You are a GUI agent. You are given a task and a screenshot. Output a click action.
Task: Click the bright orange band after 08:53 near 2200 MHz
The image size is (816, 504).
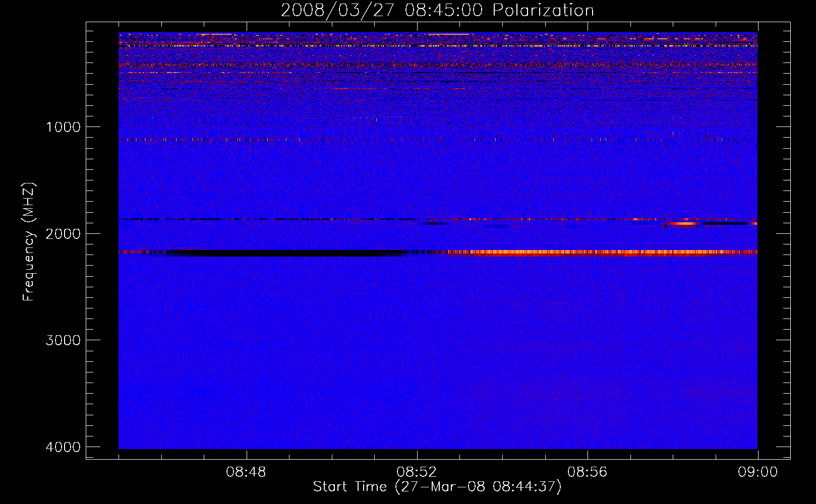(603, 252)
